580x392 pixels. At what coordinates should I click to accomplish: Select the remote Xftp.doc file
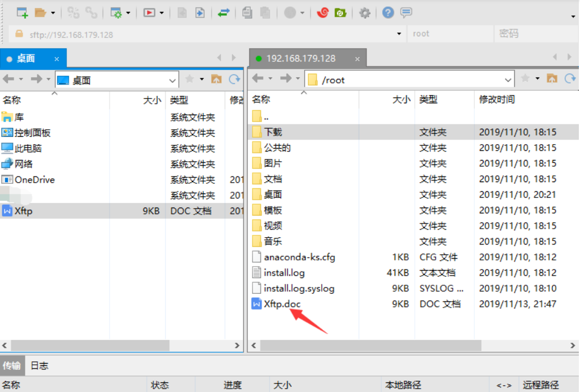[282, 304]
